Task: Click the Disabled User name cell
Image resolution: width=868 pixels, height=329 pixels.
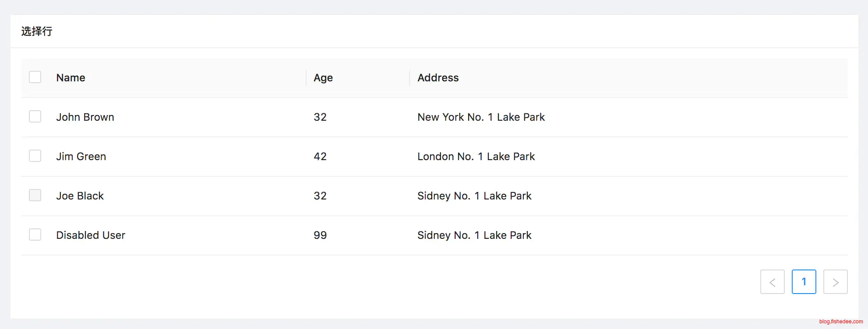Action: click(91, 235)
